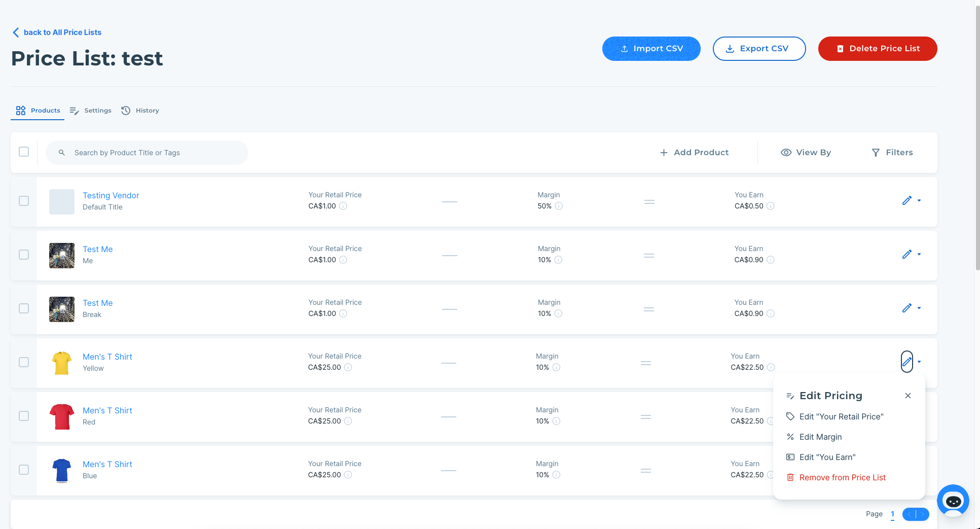Select the Men's T Shirt Red checkbox

pyautogui.click(x=24, y=416)
